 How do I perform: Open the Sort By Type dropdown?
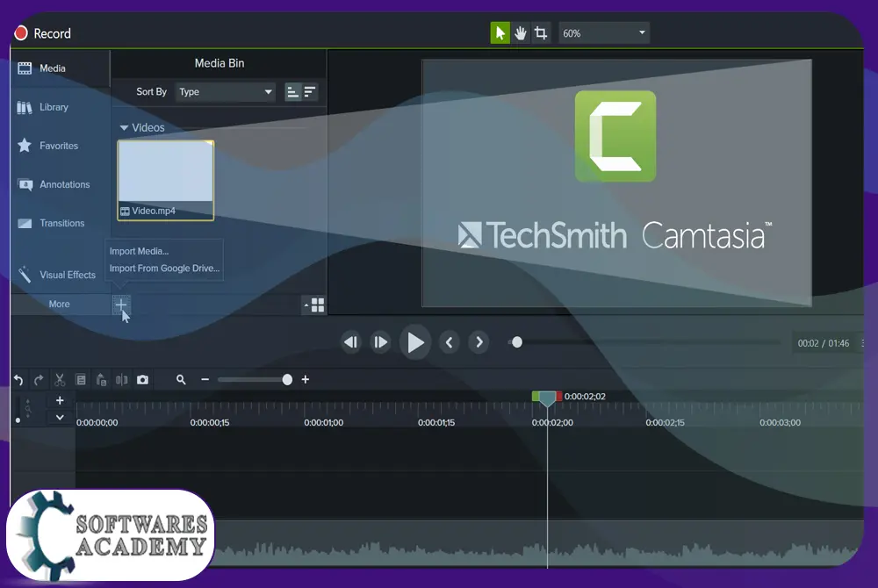coord(225,92)
